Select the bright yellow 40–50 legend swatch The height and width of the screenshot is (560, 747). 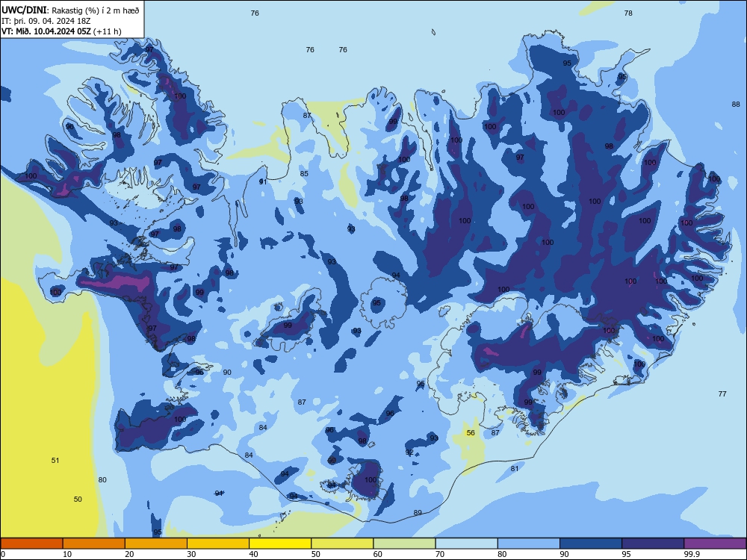point(280,544)
